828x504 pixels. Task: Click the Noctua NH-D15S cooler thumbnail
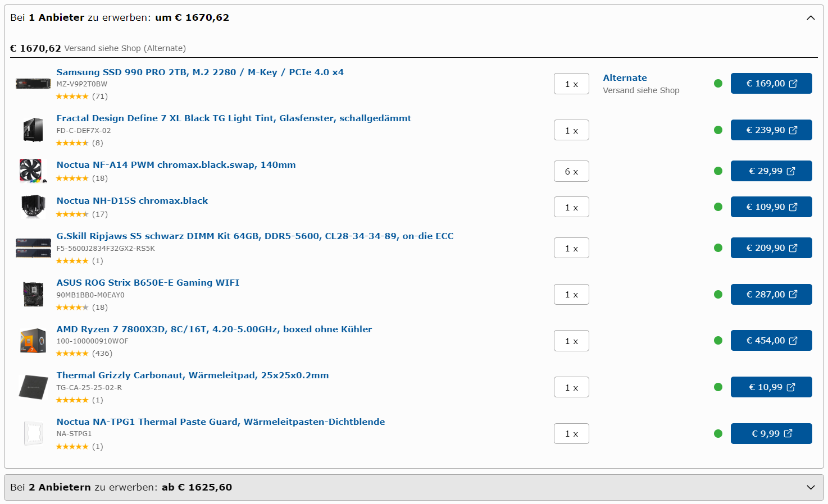(33, 207)
